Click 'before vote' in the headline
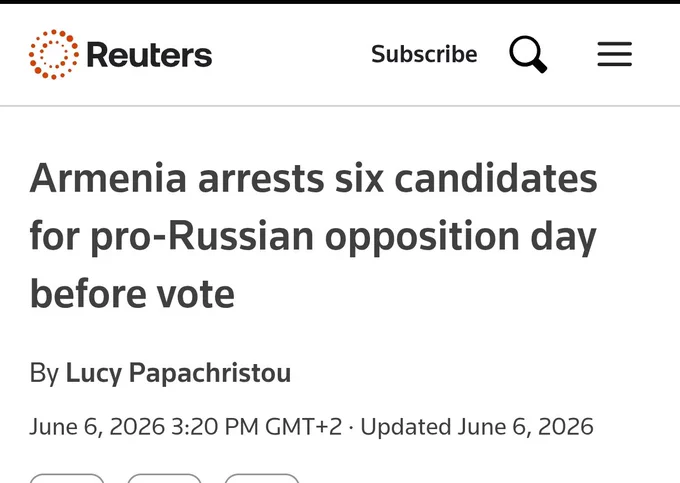680x483 pixels. point(132,294)
